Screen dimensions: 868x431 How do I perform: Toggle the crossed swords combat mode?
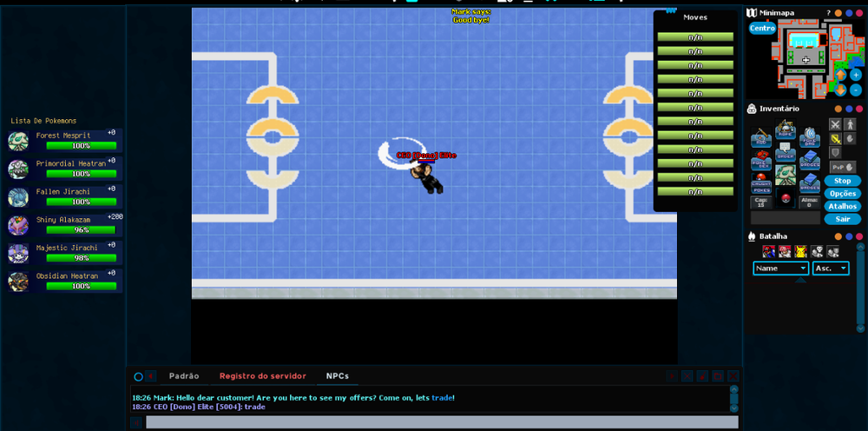835,124
